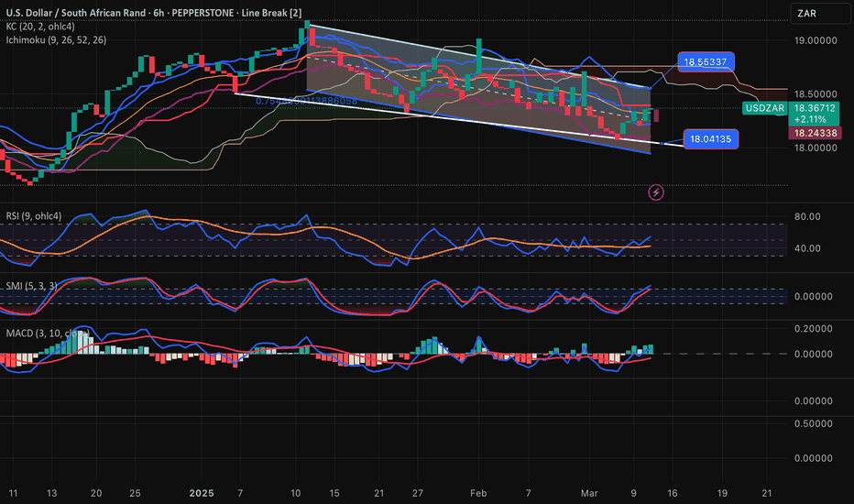The width and height of the screenshot is (854, 504).
Task: Click the Feb label on time axis
Action: (x=478, y=493)
